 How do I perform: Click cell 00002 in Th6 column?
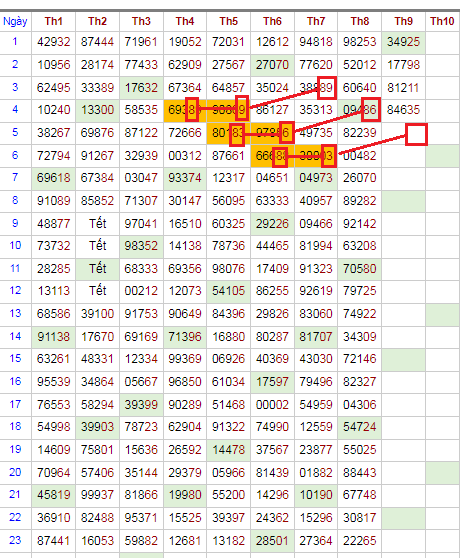pyautogui.click(x=272, y=405)
